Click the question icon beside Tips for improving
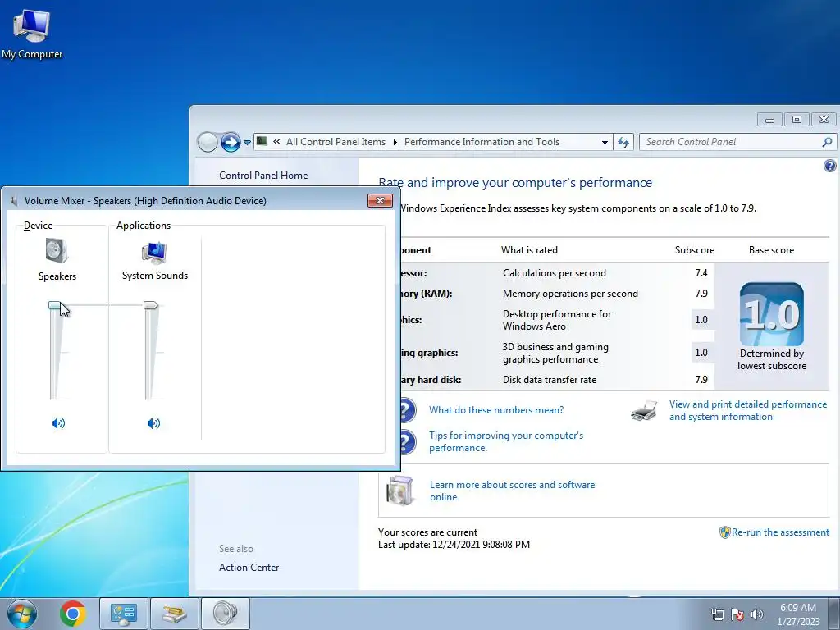The image size is (840, 630). 407,442
